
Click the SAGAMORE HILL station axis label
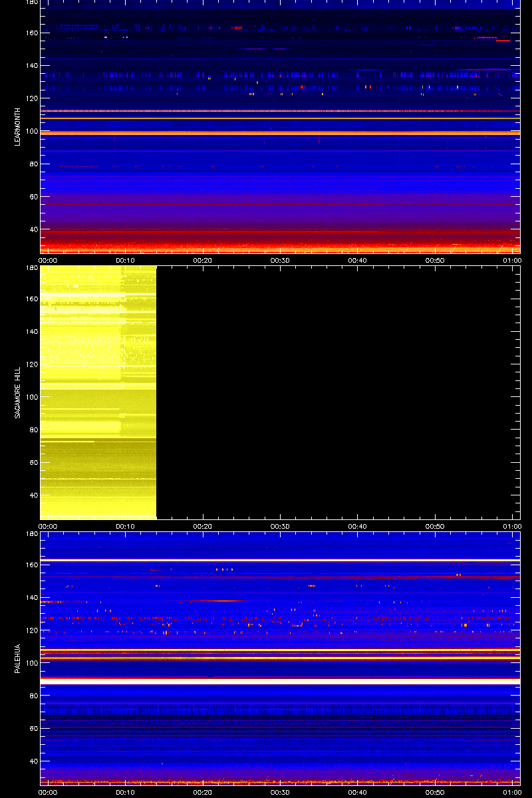19,392
